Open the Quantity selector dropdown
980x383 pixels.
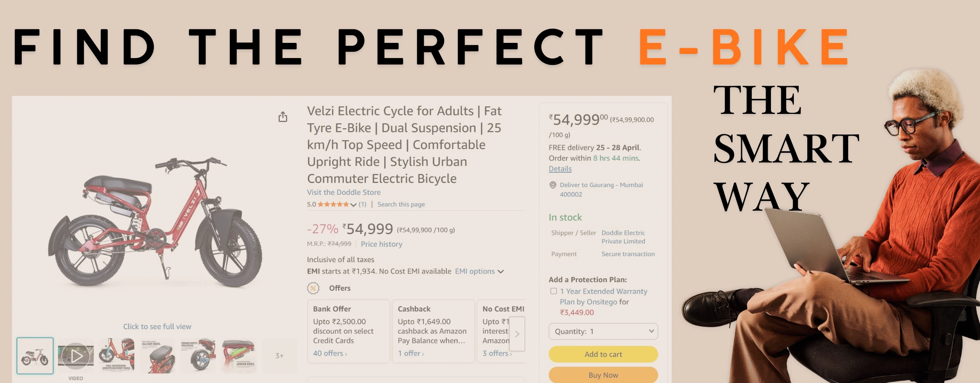603,331
